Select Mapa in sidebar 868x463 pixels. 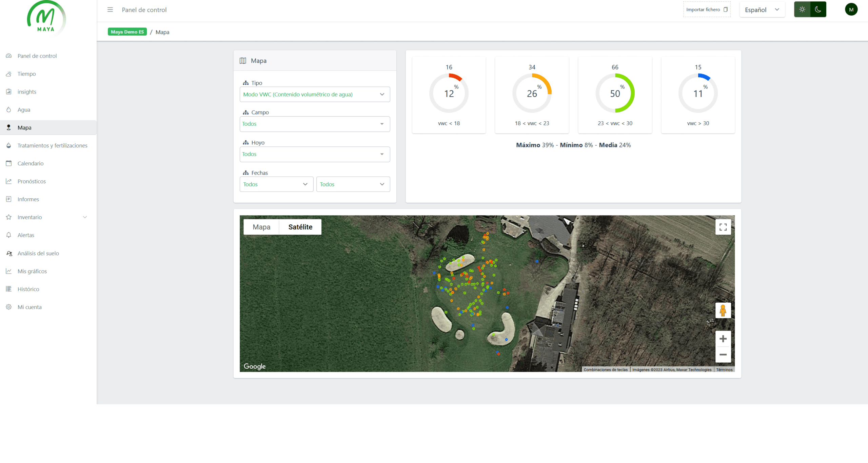[48, 128]
